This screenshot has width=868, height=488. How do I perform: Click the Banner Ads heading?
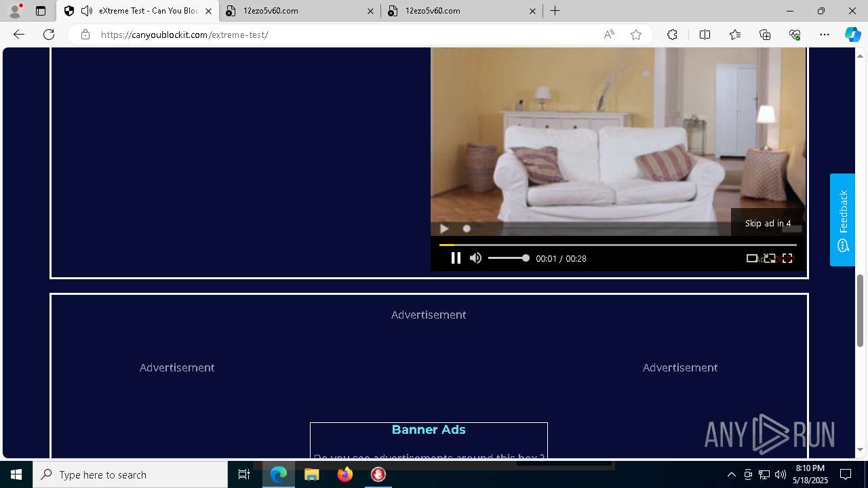point(429,430)
